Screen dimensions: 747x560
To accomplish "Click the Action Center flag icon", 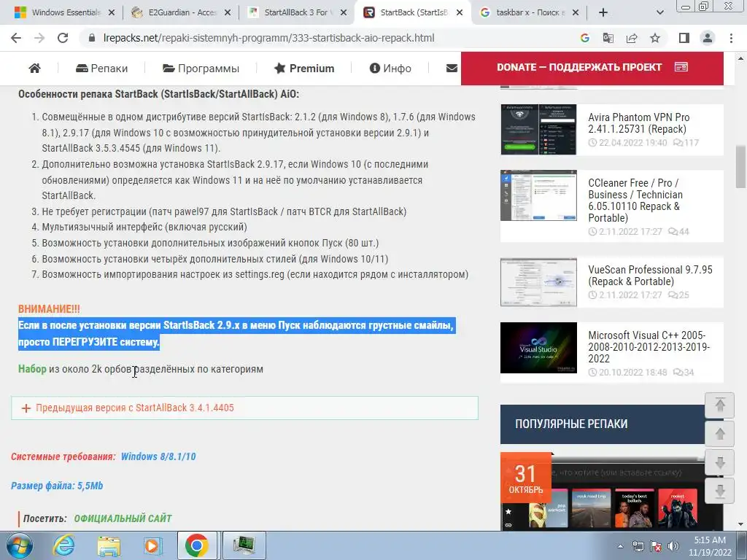I will [x=656, y=547].
